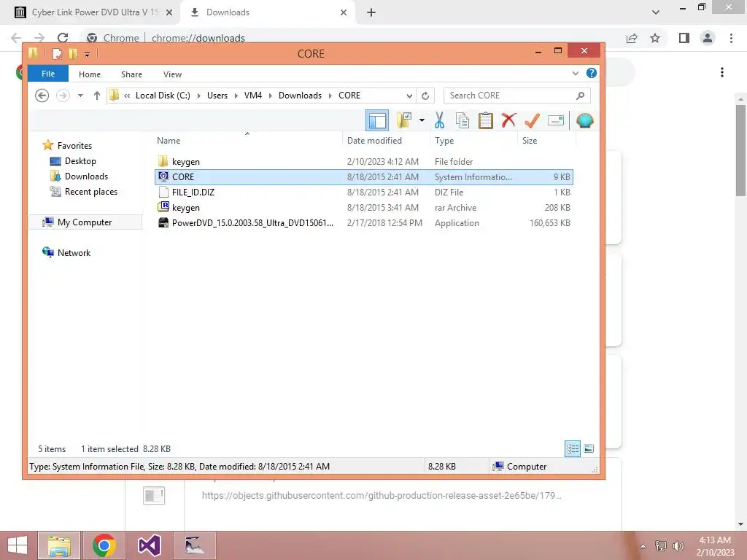Sort by the Type column header
Image resolution: width=747 pixels, height=560 pixels.
[x=473, y=141]
